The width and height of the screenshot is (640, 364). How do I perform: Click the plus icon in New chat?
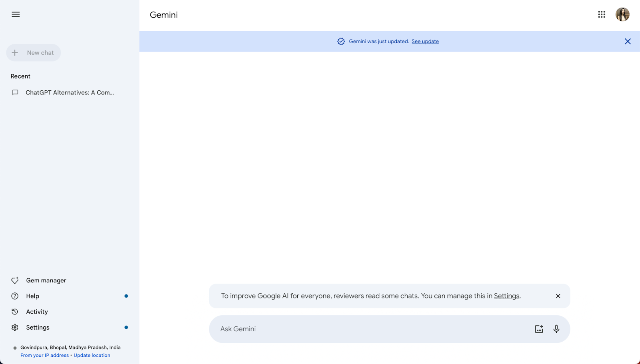[15, 53]
